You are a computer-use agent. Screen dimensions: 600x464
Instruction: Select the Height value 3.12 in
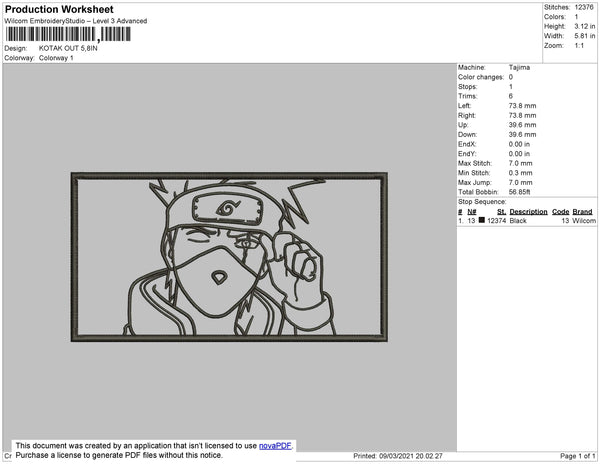(585, 26)
